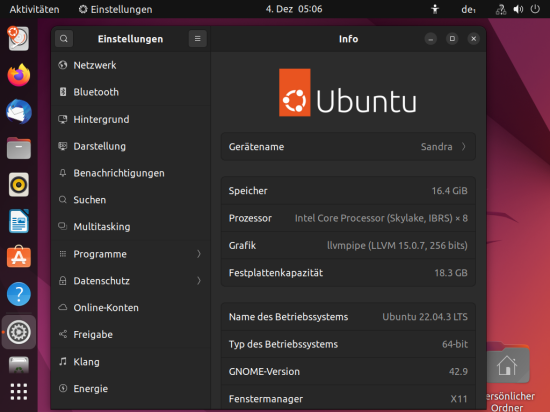Open LibreOffice Writer from the dock
Screen dimensions: 550x412
[x=19, y=221]
